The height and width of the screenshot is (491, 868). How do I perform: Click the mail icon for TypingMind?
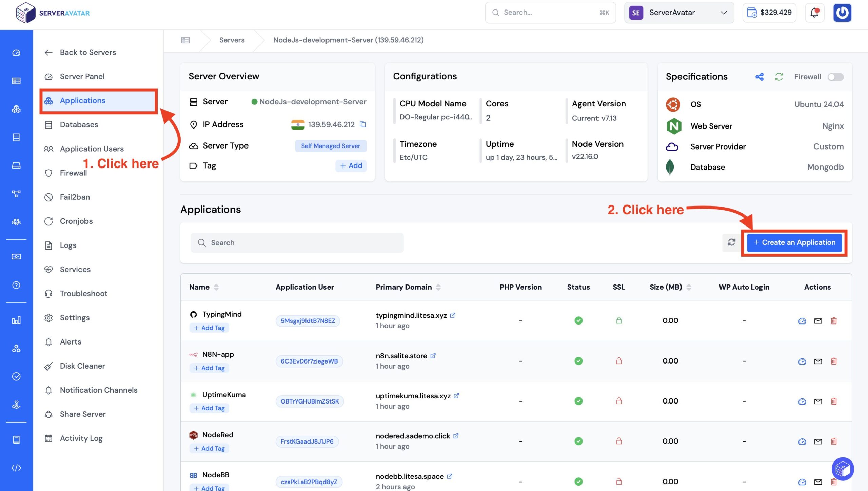(818, 321)
